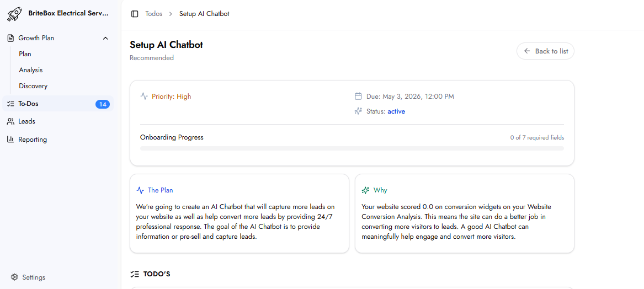The image size is (644, 289).
Task: Click the Priority pulse icon
Action: pos(144,97)
